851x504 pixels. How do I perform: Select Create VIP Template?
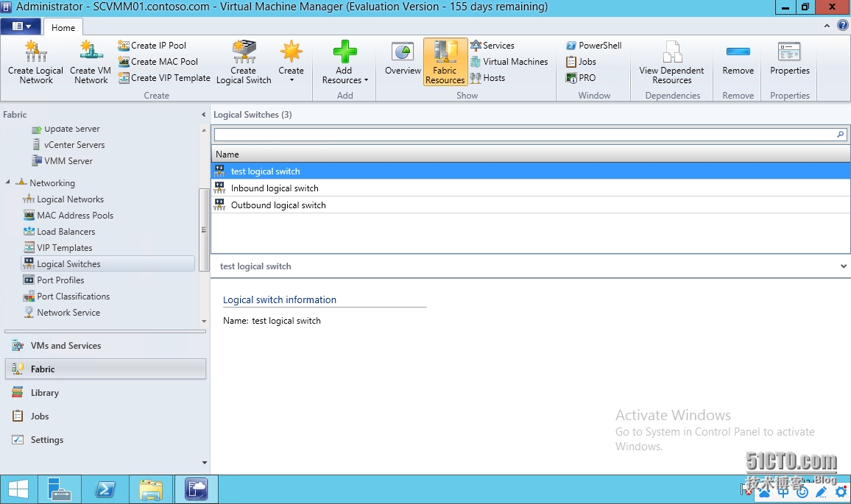[164, 78]
